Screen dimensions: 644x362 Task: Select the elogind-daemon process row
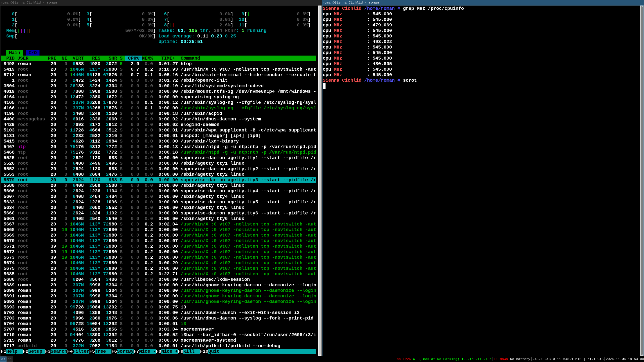(158, 125)
